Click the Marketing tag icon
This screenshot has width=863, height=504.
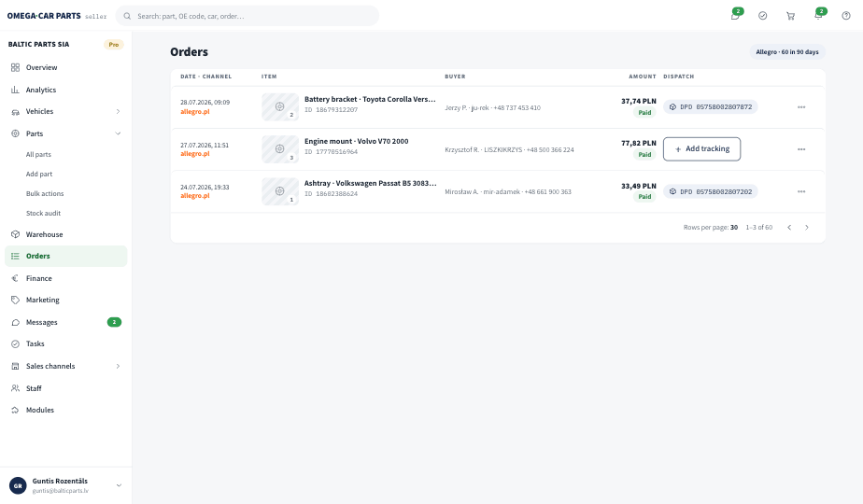[15, 300]
